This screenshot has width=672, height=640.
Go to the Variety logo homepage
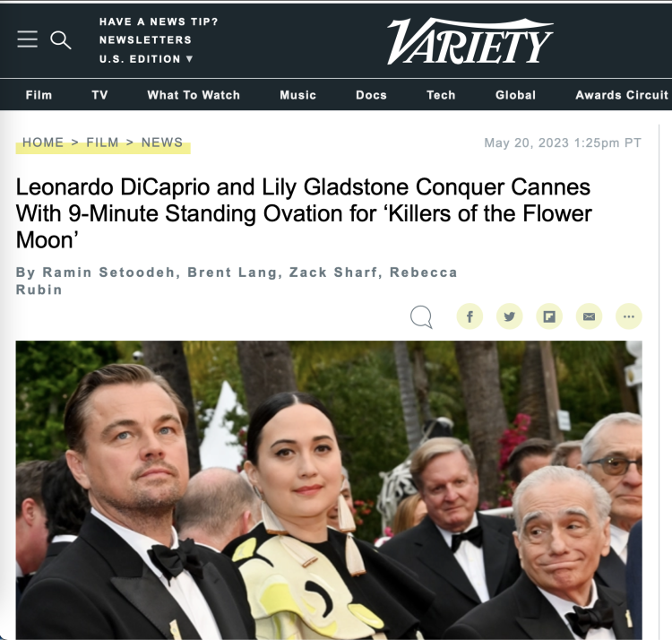[x=470, y=41]
